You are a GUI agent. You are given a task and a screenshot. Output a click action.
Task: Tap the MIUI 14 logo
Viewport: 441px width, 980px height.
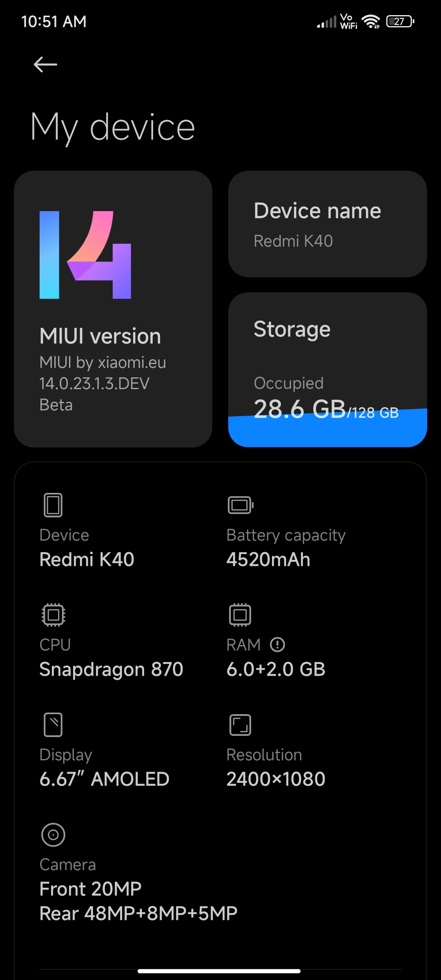[85, 255]
